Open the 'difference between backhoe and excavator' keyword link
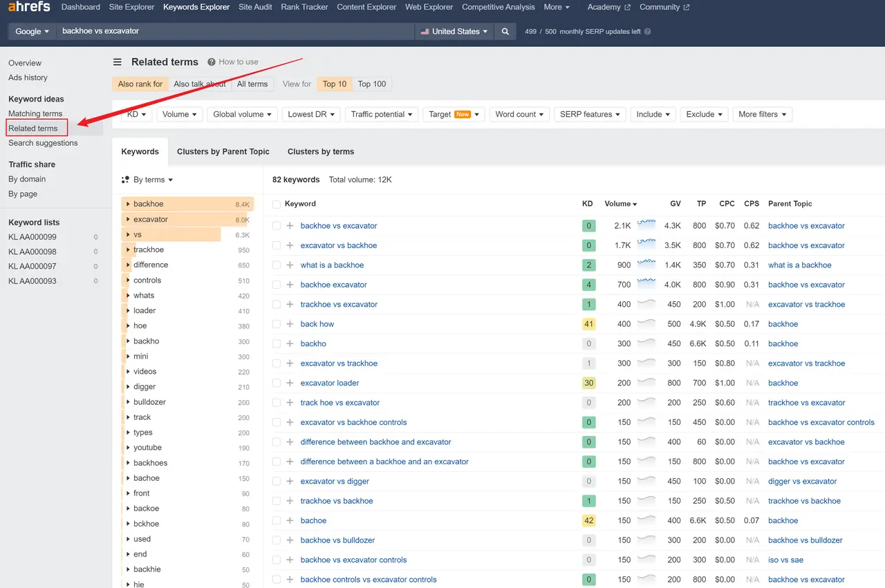The image size is (885, 588). click(375, 442)
